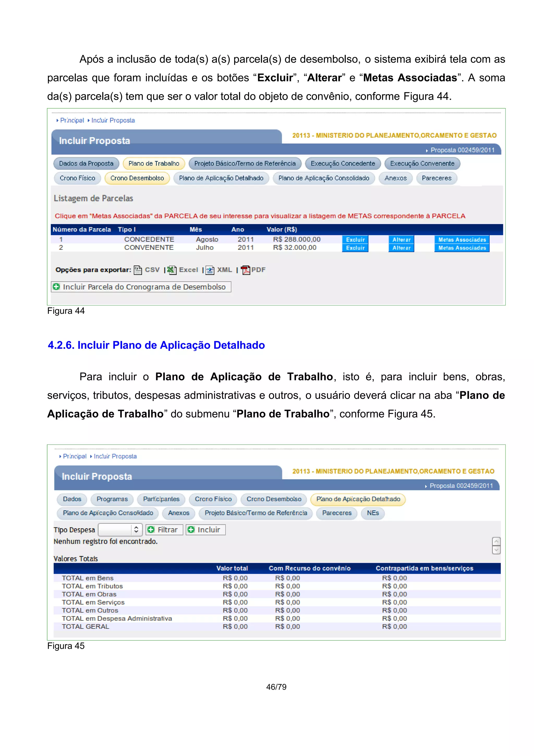Click the green plus icon on Filtrar
Viewport: 534px width, 756px height.
click(151, 530)
